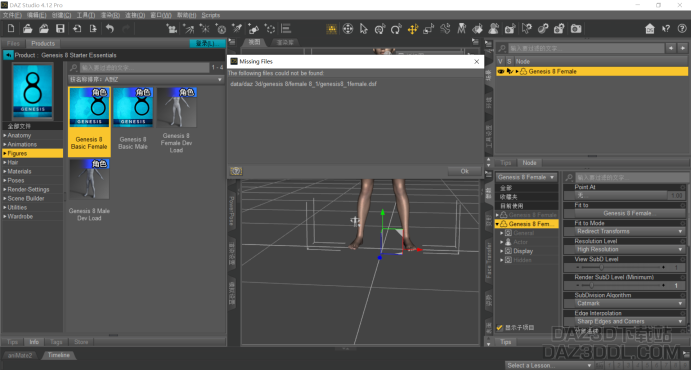The width and height of the screenshot is (691, 370).
Task: Select the Rotate tool
Action: [x=396, y=29]
